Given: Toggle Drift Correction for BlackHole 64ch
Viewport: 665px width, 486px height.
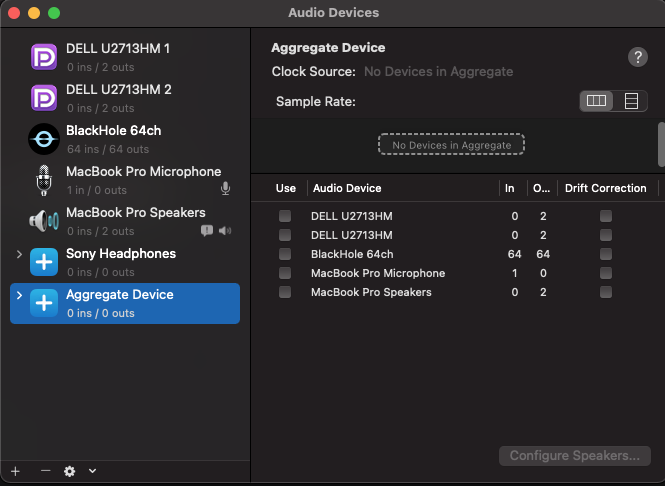Looking at the screenshot, I should pyautogui.click(x=606, y=254).
